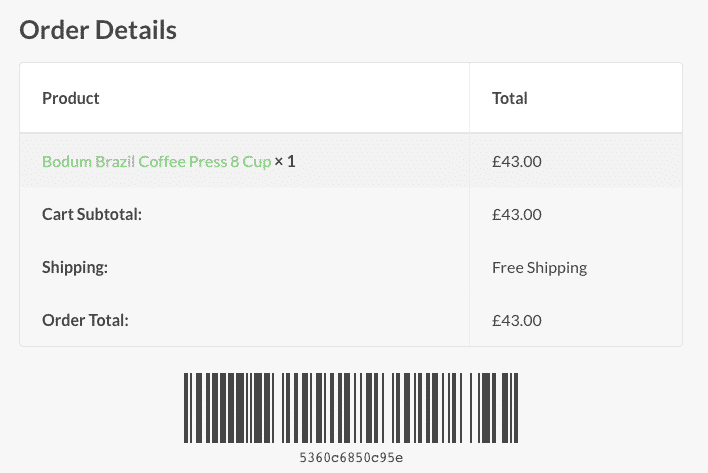This screenshot has height=473, width=708.
Task: Click the Free Shipping text
Action: click(x=539, y=267)
